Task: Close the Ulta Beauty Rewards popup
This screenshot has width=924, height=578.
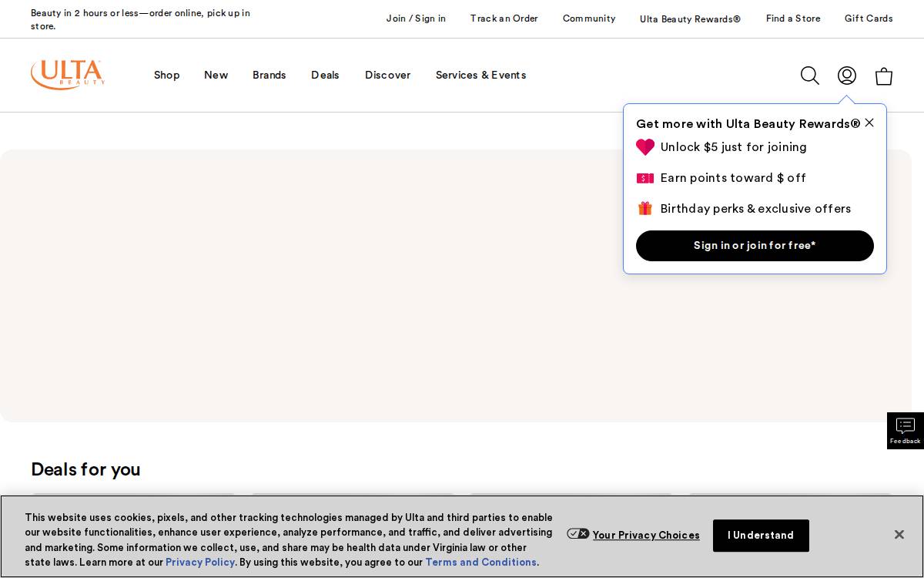Action: pos(869,123)
